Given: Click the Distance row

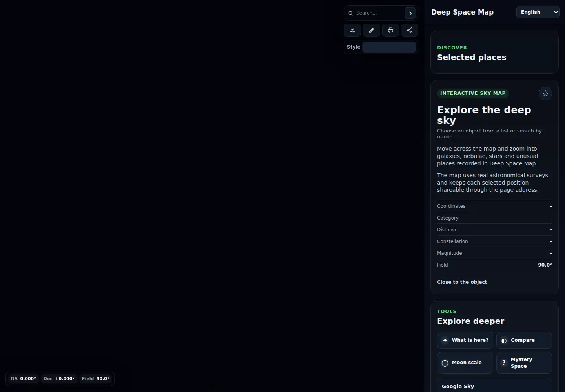Looking at the screenshot, I should [494, 230].
